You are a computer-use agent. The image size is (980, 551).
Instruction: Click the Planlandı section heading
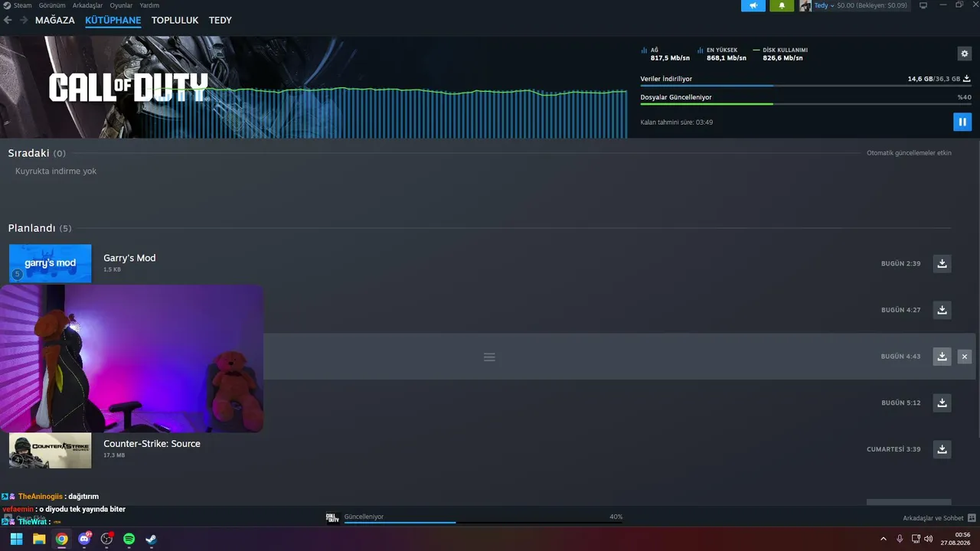click(x=40, y=228)
